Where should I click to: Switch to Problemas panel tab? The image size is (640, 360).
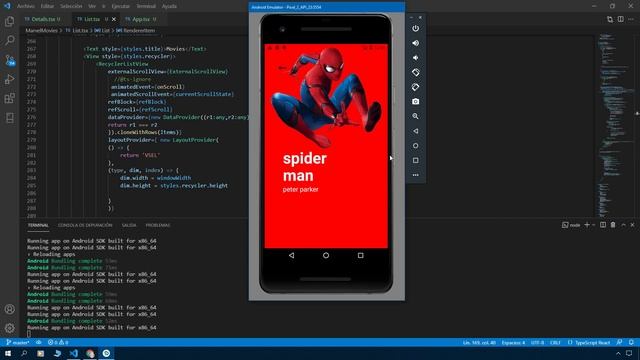(158, 225)
